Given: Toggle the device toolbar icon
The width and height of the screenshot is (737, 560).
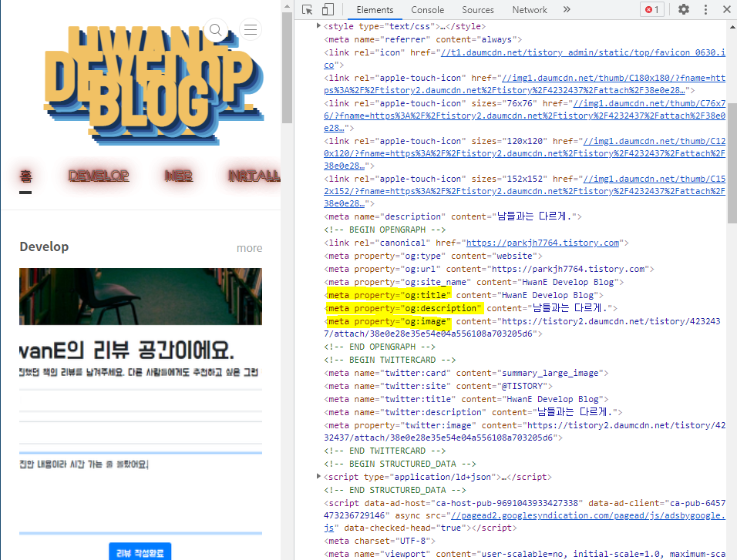Looking at the screenshot, I should coord(328,9).
